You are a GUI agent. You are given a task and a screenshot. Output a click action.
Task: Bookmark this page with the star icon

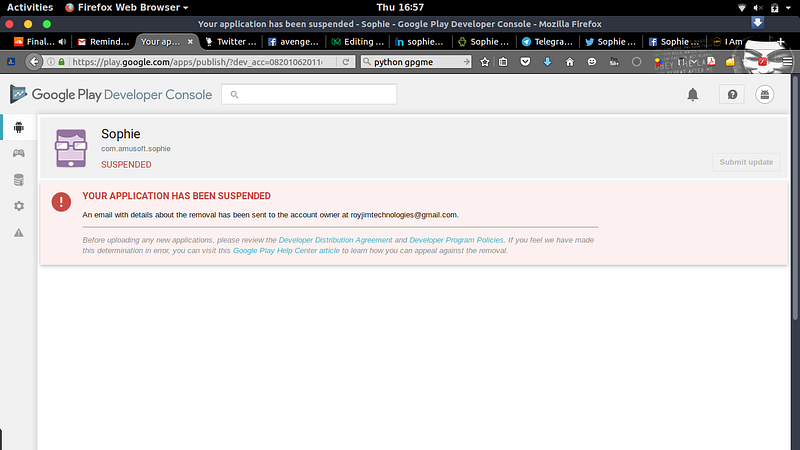[485, 62]
